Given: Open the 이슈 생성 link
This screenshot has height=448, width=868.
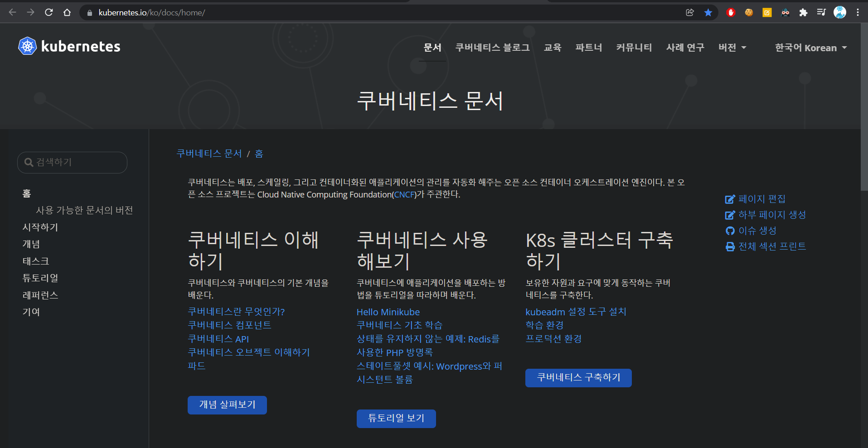Looking at the screenshot, I should (757, 231).
